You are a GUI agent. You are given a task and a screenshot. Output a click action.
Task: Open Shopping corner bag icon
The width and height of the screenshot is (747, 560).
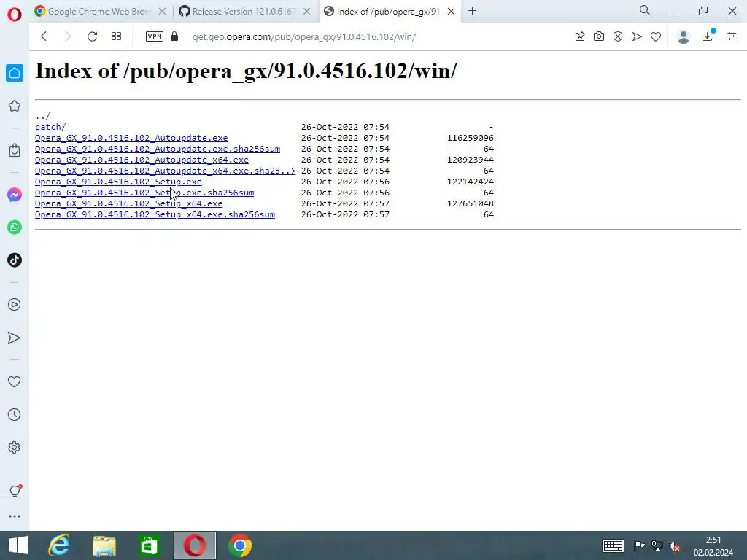tap(15, 150)
